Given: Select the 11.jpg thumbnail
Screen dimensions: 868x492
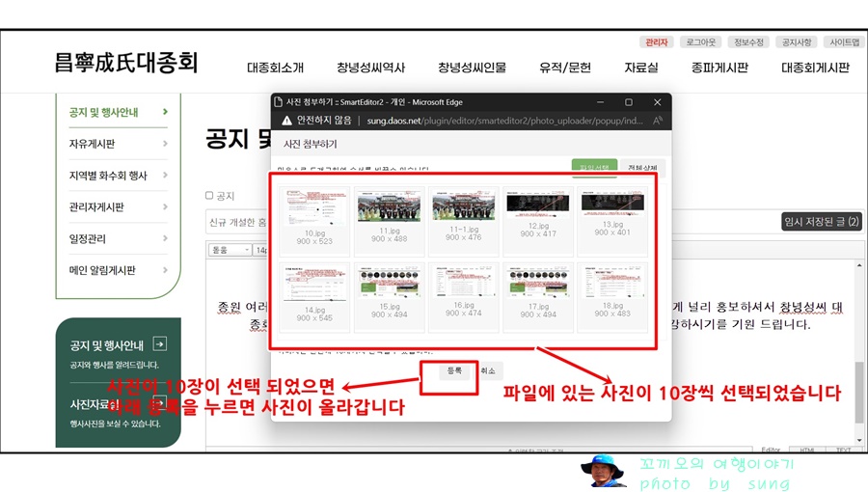Looking at the screenshot, I should point(390,221).
